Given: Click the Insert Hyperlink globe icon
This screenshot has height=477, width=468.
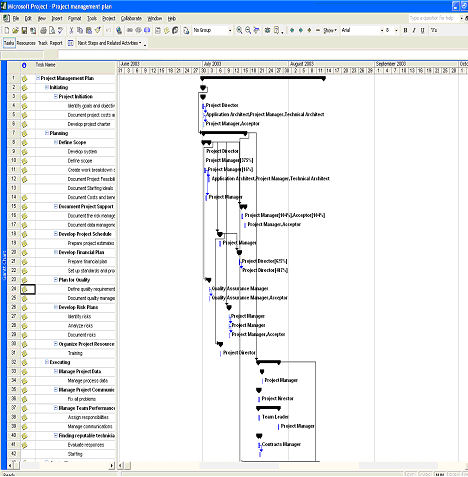Looking at the screenshot, I should click(119, 30).
